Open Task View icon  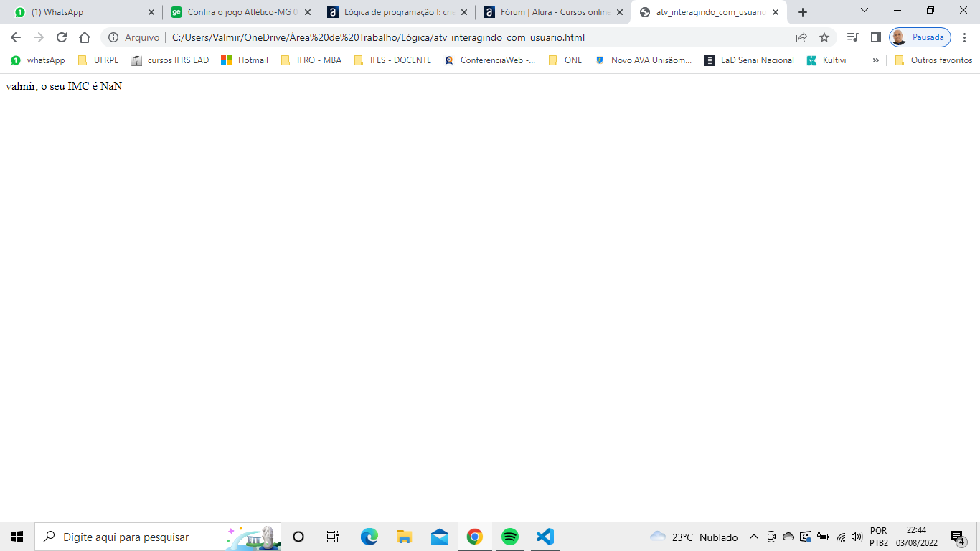point(332,537)
